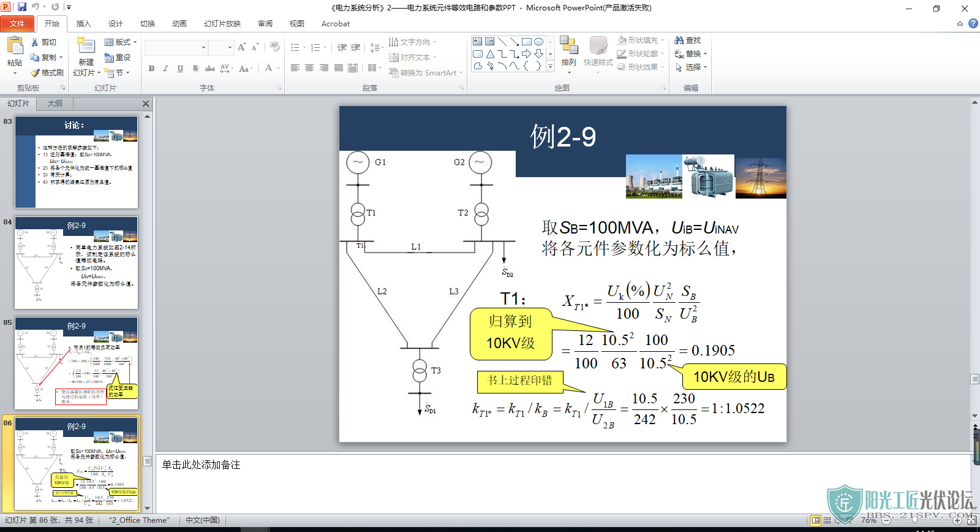Click the Save icon in quick access toolbar
The image size is (980, 532).
click(22, 7)
